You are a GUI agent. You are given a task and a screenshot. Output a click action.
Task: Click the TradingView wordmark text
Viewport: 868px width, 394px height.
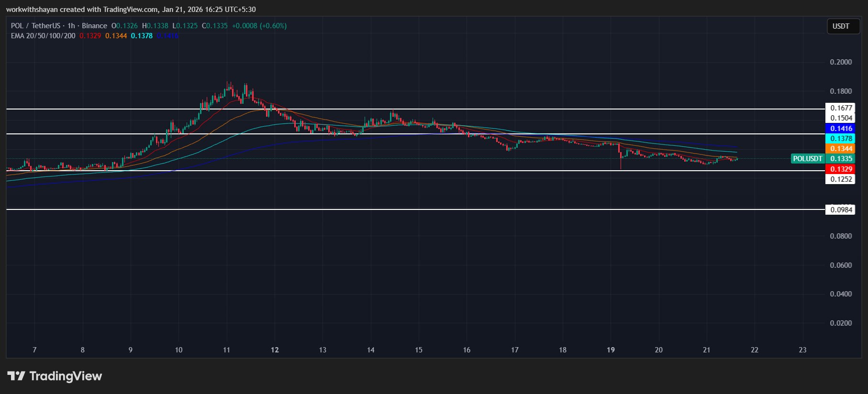[x=66, y=376]
